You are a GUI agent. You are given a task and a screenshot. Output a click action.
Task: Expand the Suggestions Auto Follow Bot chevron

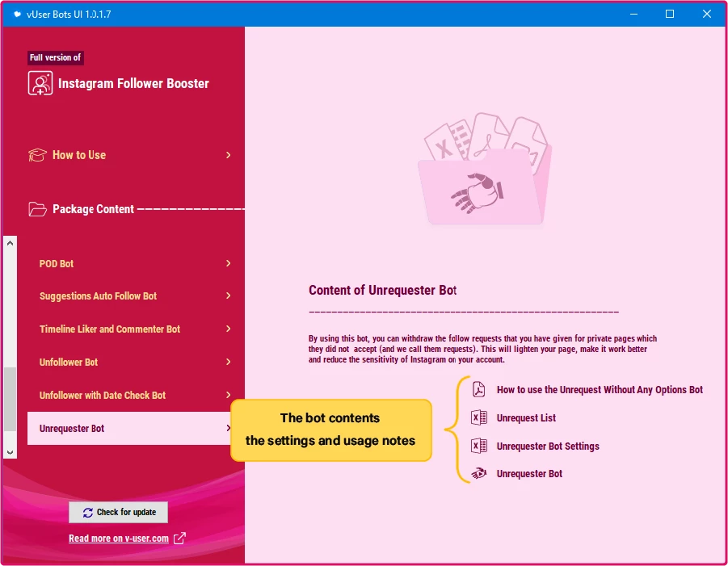[228, 296]
